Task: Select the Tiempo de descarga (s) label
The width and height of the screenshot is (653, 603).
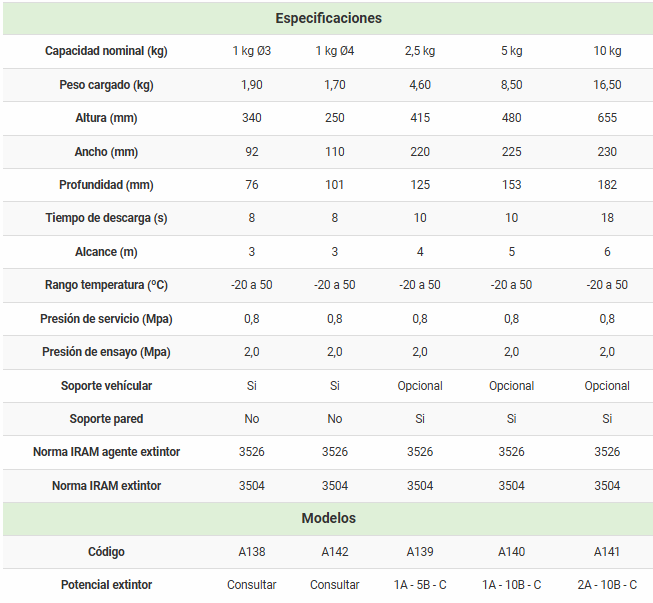Action: pos(106,218)
